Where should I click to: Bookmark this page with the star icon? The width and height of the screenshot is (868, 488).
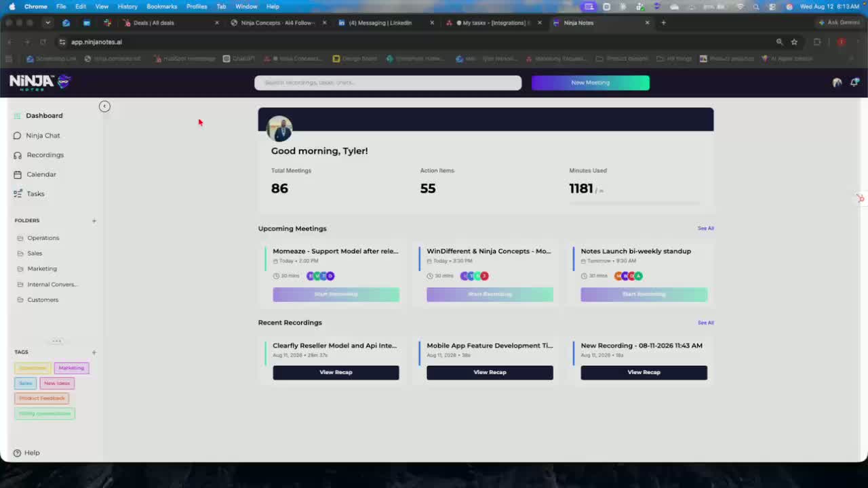(x=794, y=42)
